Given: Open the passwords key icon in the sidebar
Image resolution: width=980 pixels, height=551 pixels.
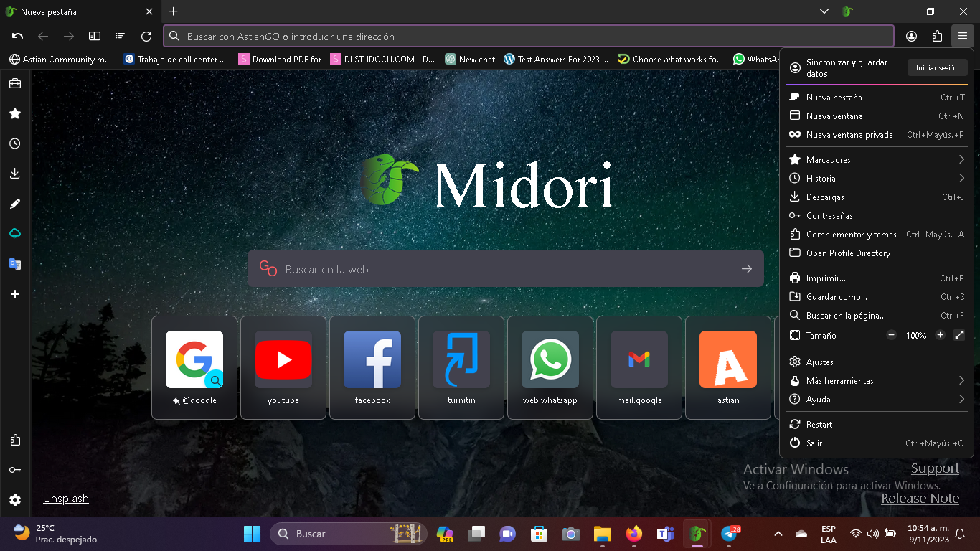Looking at the screenshot, I should [x=14, y=470].
